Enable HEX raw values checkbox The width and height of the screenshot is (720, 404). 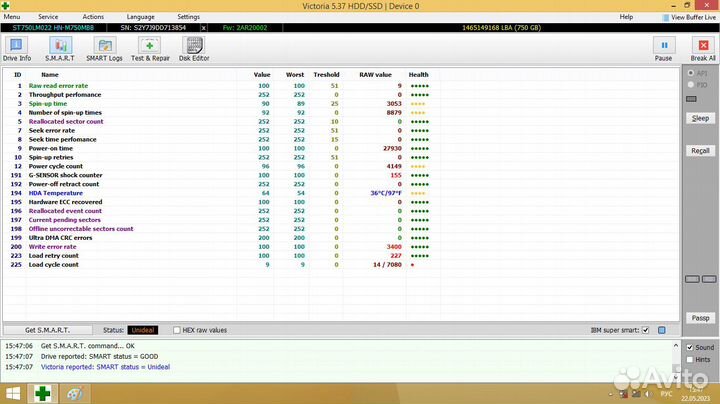click(175, 330)
